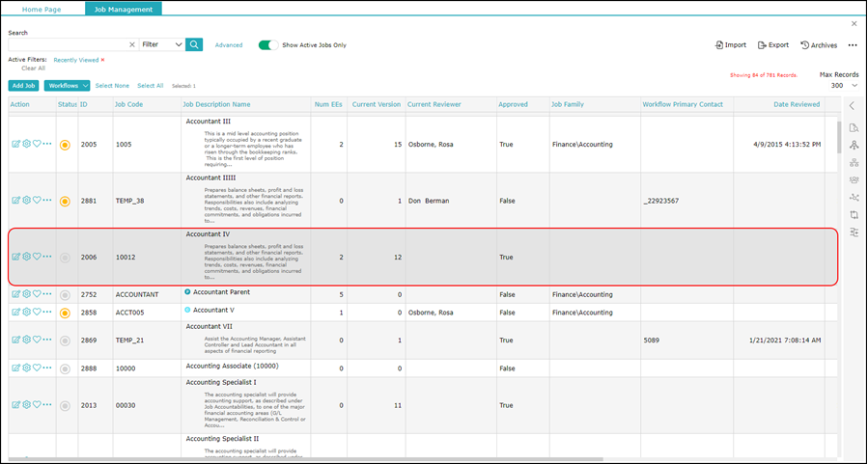Open edit icon for Accountant III row

click(16, 144)
